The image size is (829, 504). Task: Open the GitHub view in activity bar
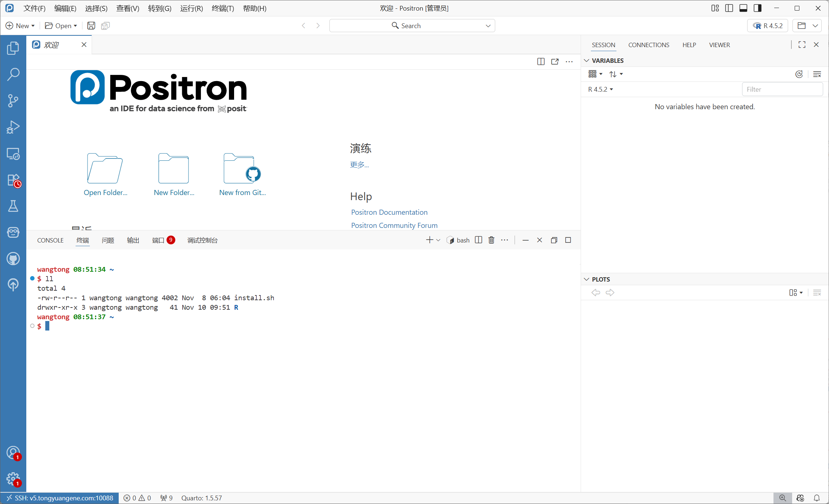[13, 259]
